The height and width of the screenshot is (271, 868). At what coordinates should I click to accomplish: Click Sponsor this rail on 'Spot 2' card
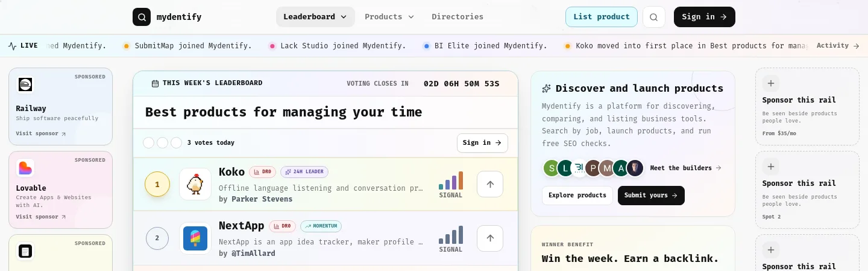[799, 183]
